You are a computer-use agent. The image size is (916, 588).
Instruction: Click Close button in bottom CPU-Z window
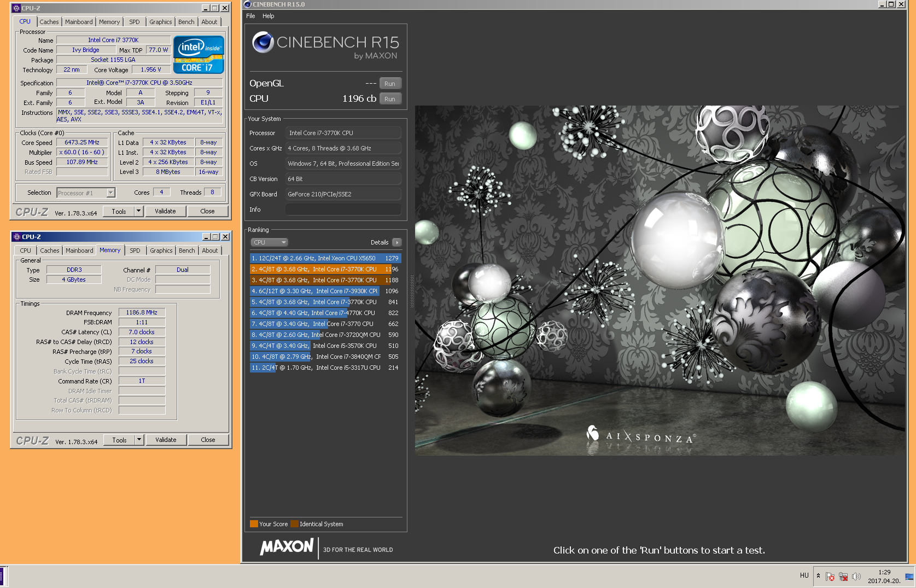pyautogui.click(x=208, y=440)
